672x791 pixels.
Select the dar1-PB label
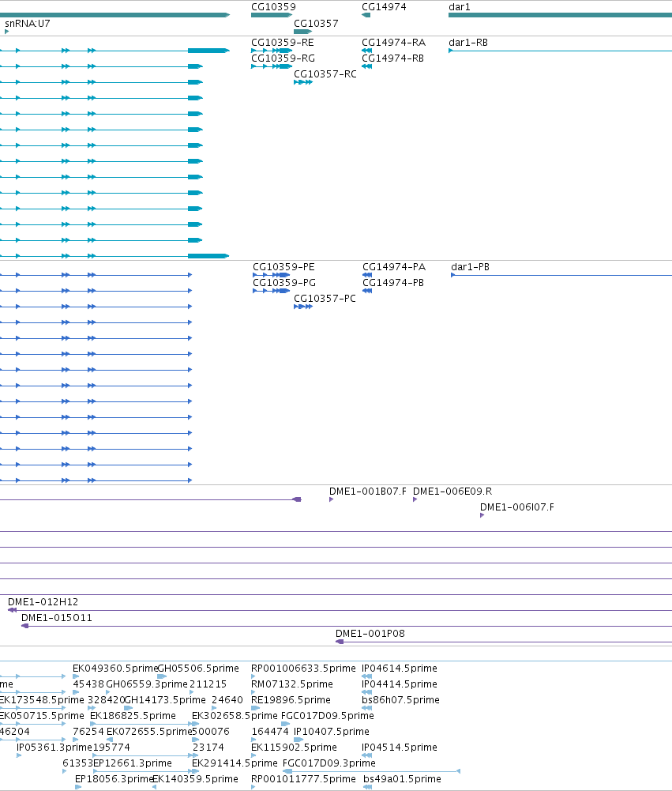pos(470,267)
